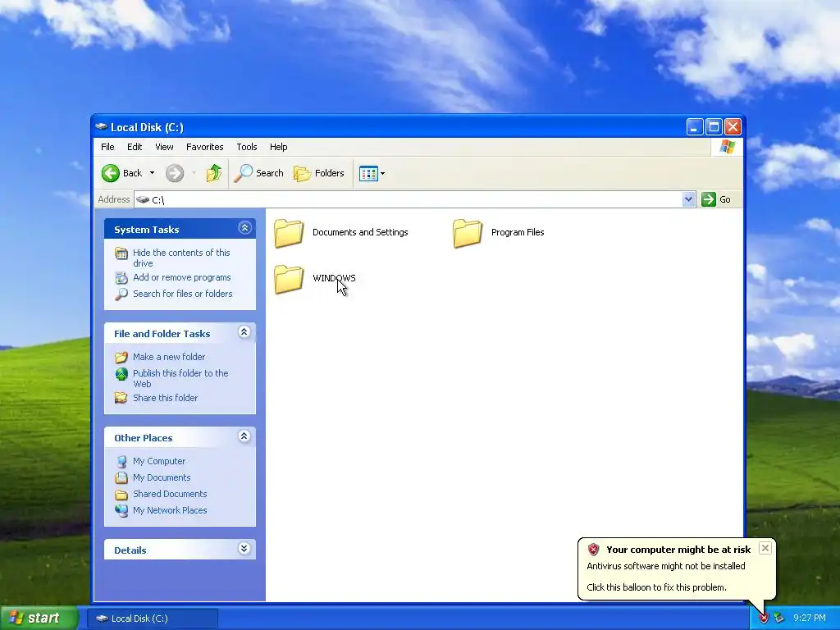This screenshot has width=840, height=630.
Task: Click the My Computer icon in Other Places
Action: [121, 461]
